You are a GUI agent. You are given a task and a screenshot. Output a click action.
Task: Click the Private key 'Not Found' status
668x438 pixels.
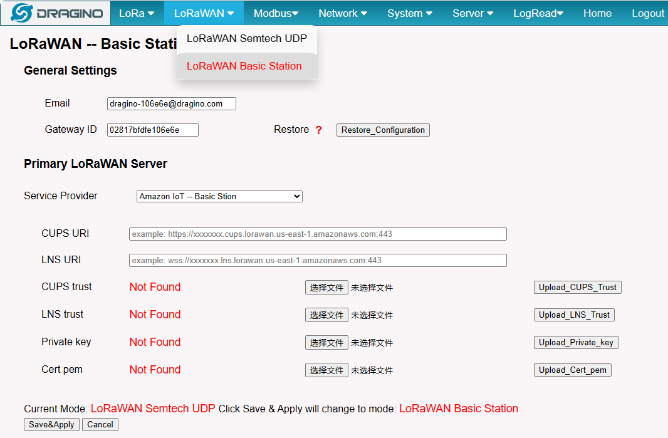(155, 342)
